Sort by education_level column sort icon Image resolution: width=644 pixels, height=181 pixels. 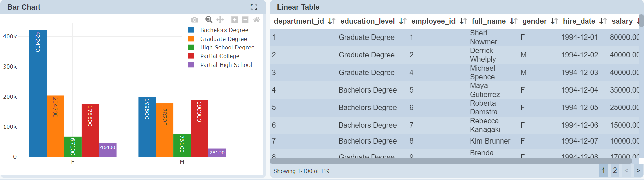click(403, 21)
